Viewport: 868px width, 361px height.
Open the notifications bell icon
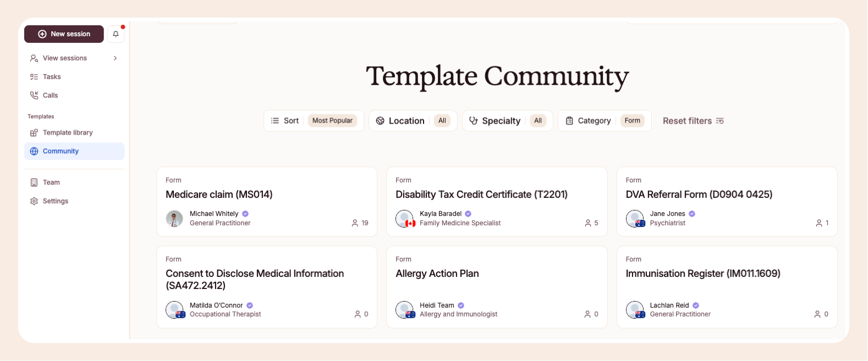point(116,34)
